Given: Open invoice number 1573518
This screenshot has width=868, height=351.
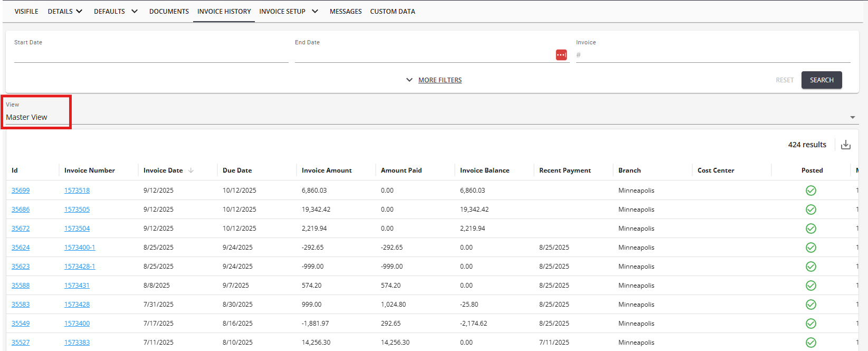Looking at the screenshot, I should pyautogui.click(x=77, y=191).
